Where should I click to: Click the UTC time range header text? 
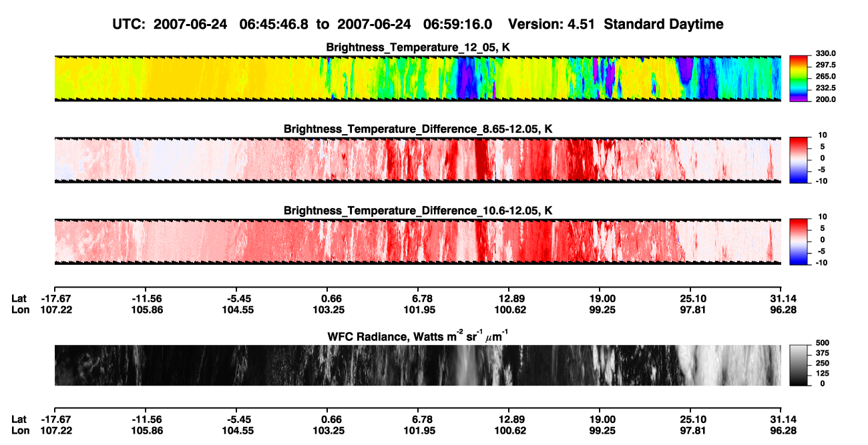coord(304,24)
